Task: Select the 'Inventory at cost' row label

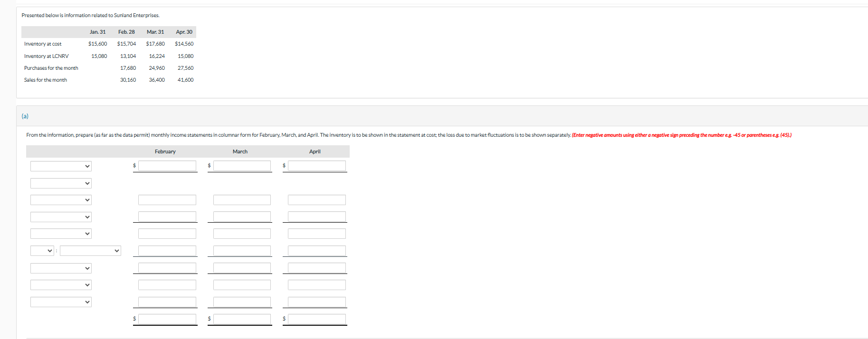Action: click(x=43, y=44)
